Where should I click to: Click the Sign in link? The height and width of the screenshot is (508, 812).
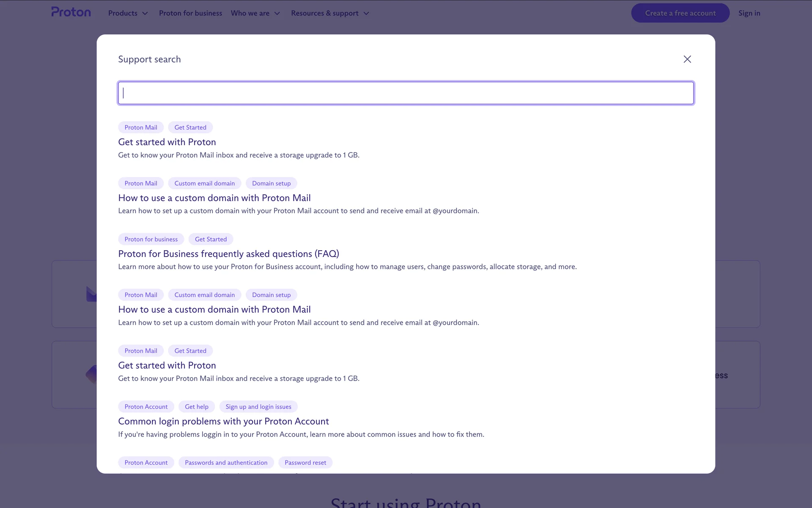click(749, 13)
